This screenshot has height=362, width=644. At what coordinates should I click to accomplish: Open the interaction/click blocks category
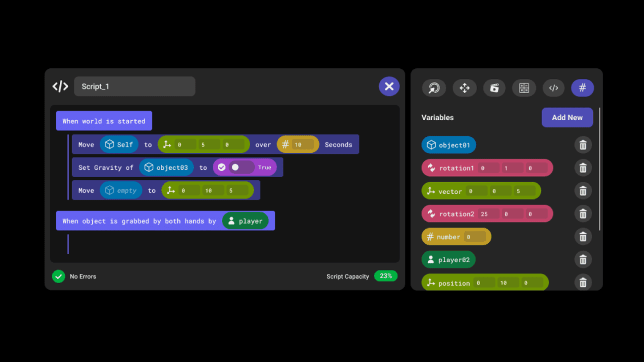coord(434,88)
